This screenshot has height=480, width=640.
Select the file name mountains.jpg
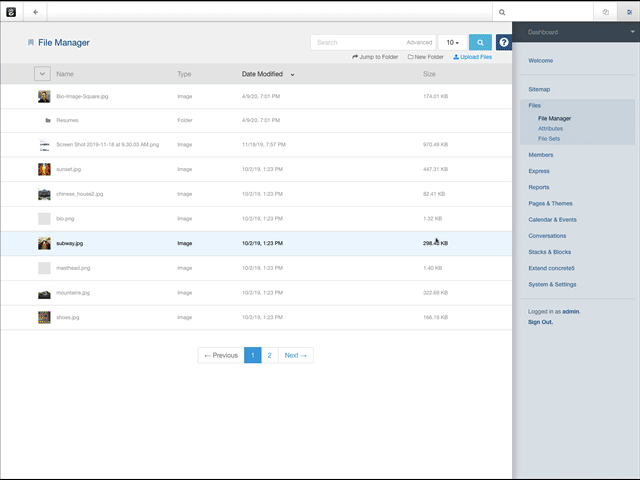pos(73,293)
